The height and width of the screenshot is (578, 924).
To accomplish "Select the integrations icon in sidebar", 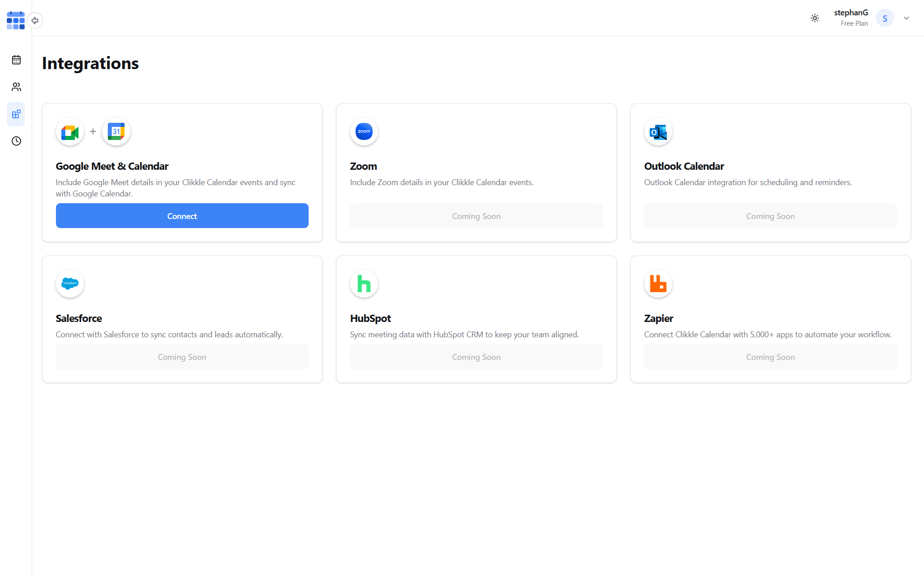I will pos(16,114).
